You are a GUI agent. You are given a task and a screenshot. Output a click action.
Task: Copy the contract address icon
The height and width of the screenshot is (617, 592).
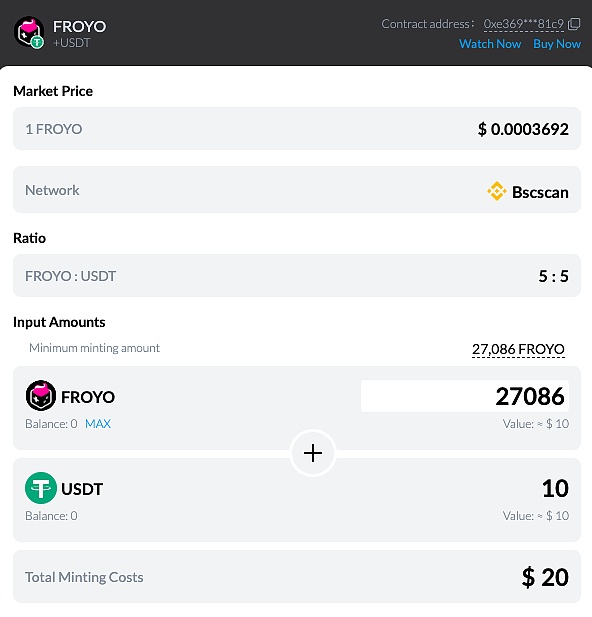pyautogui.click(x=574, y=24)
